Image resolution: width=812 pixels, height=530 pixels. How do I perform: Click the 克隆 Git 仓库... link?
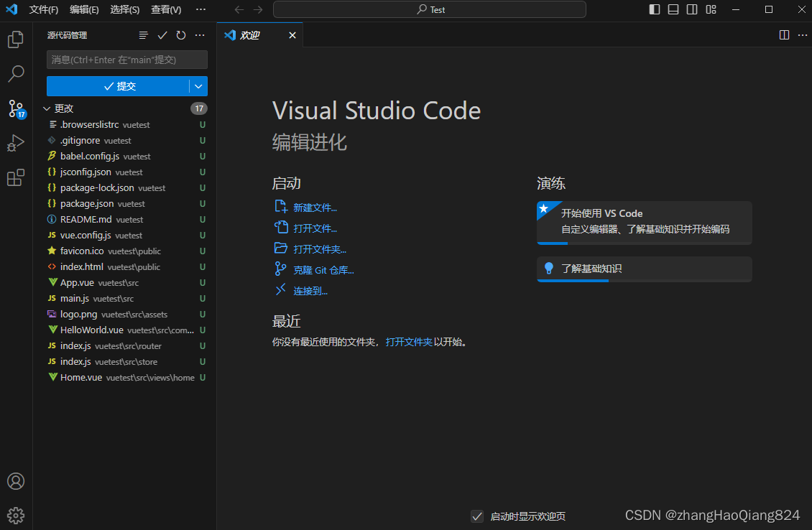click(323, 270)
